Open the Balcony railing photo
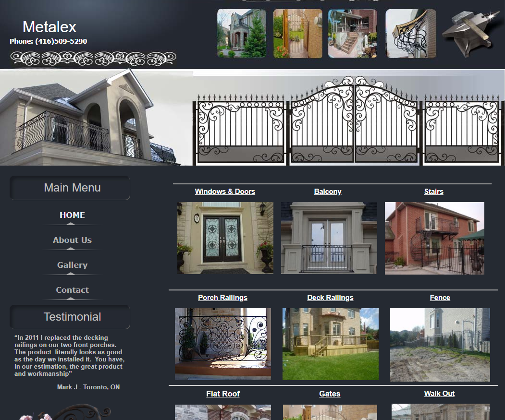Screen dimensions: 505x420 pyautogui.click(x=329, y=238)
